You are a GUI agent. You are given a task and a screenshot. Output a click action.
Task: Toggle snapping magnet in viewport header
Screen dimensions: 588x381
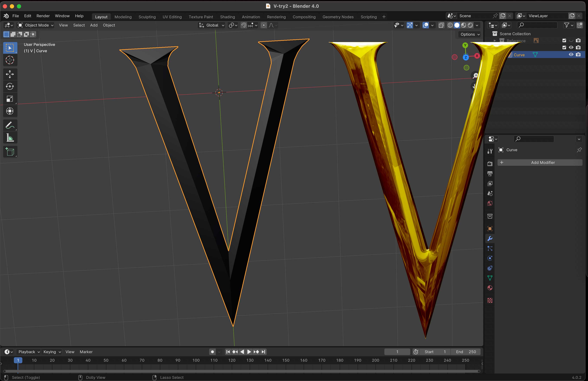[x=244, y=25]
